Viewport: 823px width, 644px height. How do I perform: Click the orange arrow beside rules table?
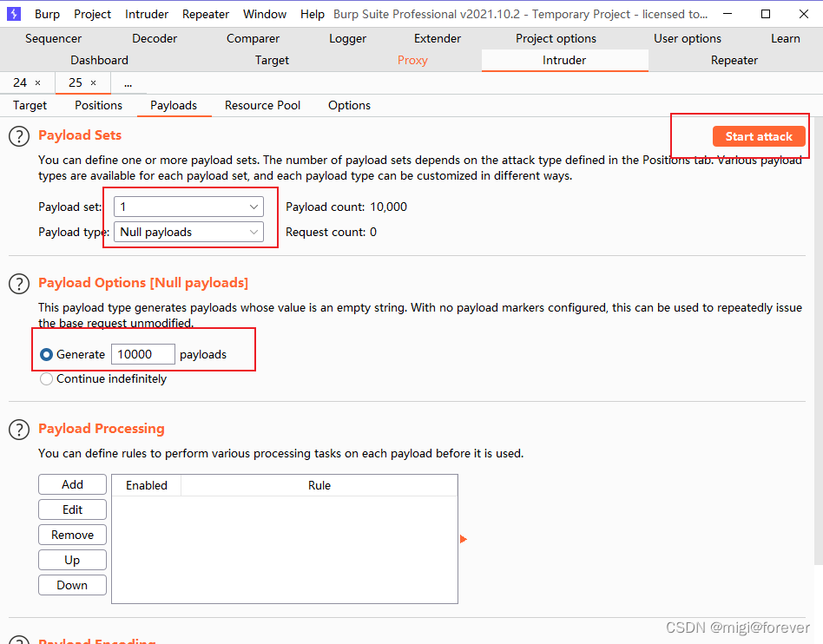click(463, 539)
